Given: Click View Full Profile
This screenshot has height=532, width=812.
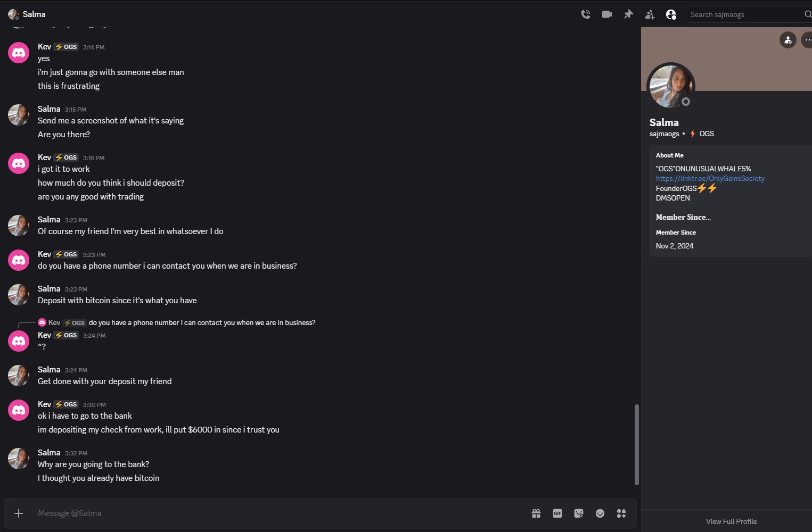Looking at the screenshot, I should [731, 521].
